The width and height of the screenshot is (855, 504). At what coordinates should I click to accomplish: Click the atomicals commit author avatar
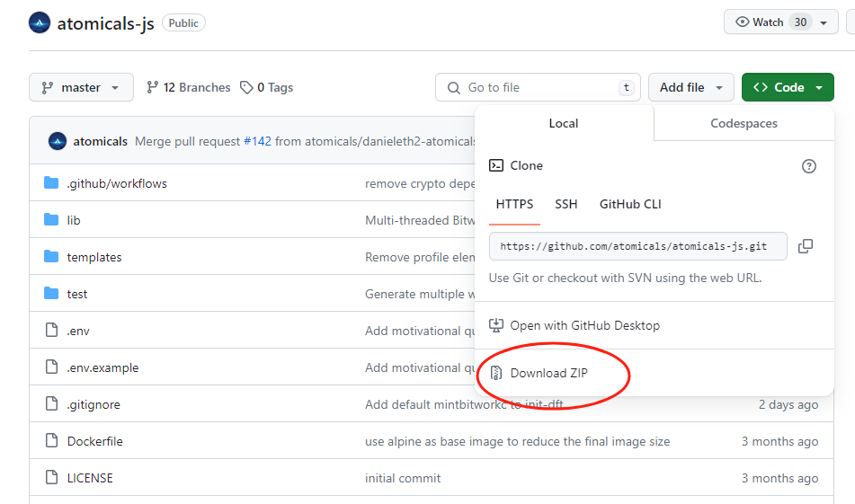58,141
